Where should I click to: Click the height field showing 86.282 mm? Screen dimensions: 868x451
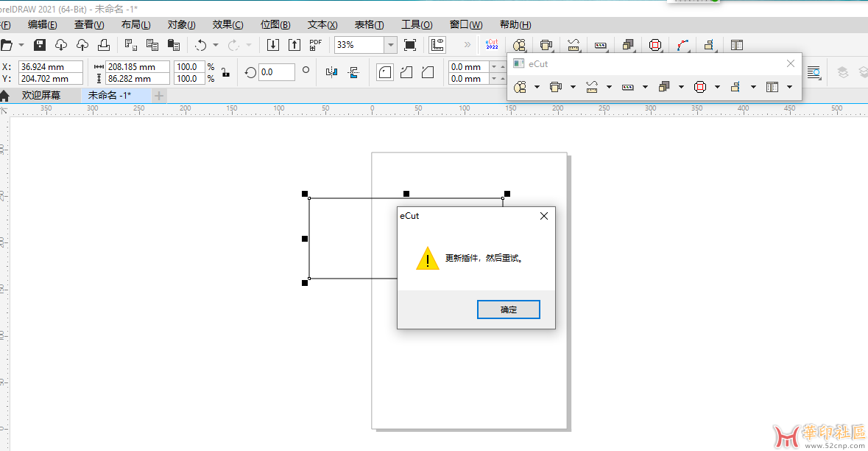[137, 79]
